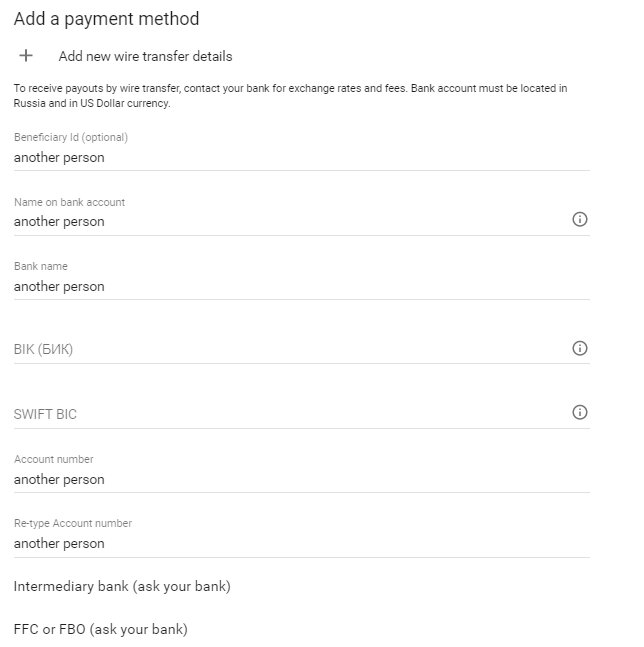Focus the Beneficiary Id text value
This screenshot has height=647, width=644.
coord(59,158)
